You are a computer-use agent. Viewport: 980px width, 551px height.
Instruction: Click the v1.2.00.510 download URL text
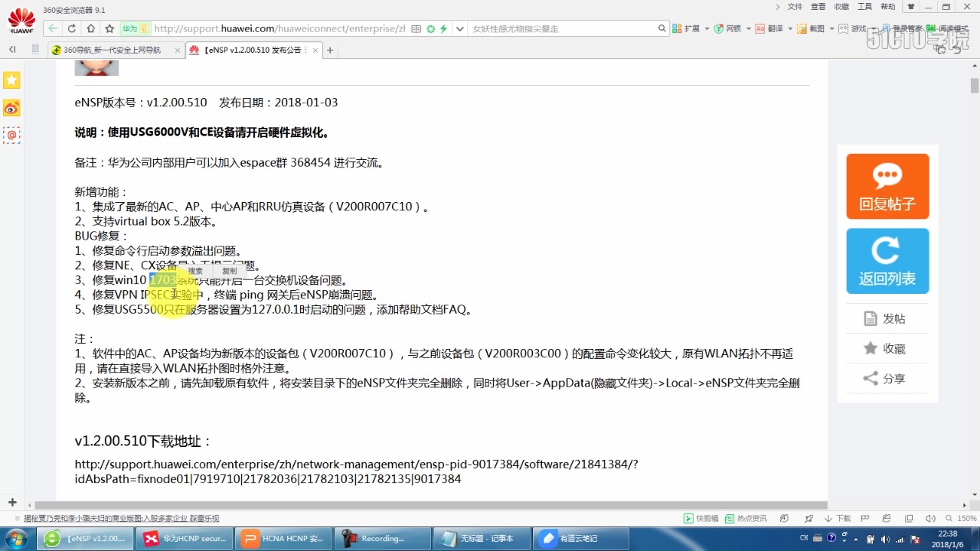point(356,471)
